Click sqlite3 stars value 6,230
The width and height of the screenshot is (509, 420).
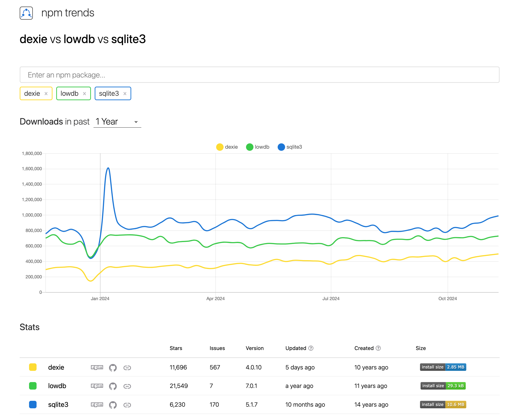177,405
